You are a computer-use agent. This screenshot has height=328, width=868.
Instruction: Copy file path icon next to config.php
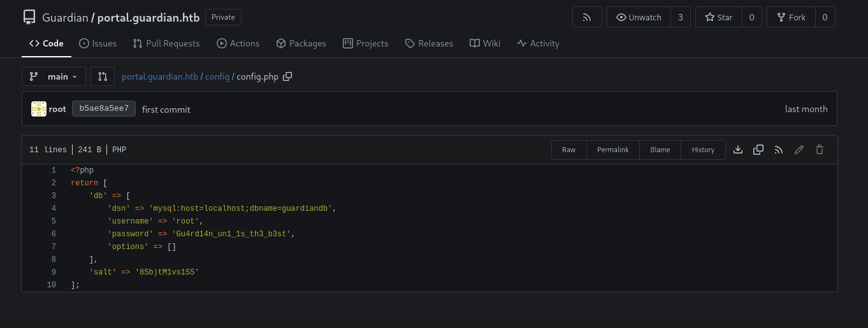tap(287, 76)
